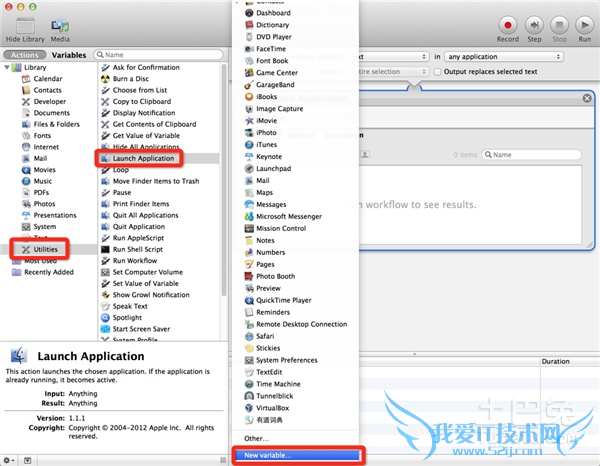Image resolution: width=600 pixels, height=466 pixels.
Task: Start recording with the Record button
Action: pyautogui.click(x=507, y=25)
